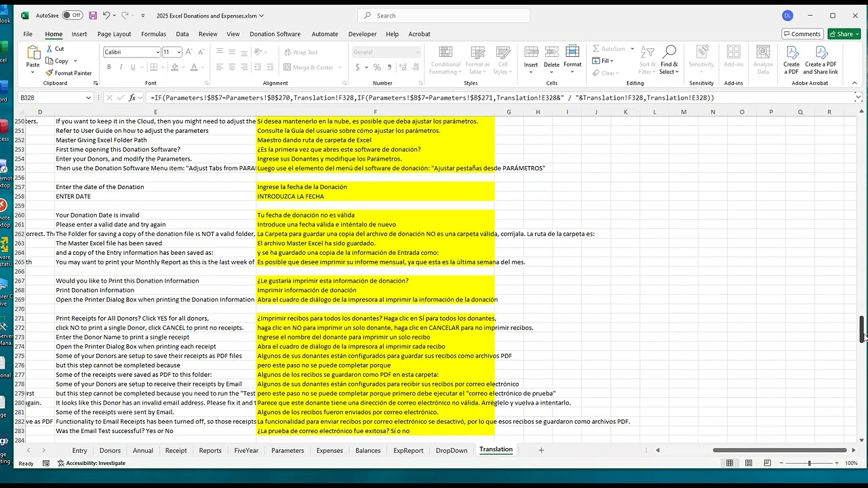Click the Accessibility Investigate status icon
This screenshot has height=488, width=868.
(61, 463)
